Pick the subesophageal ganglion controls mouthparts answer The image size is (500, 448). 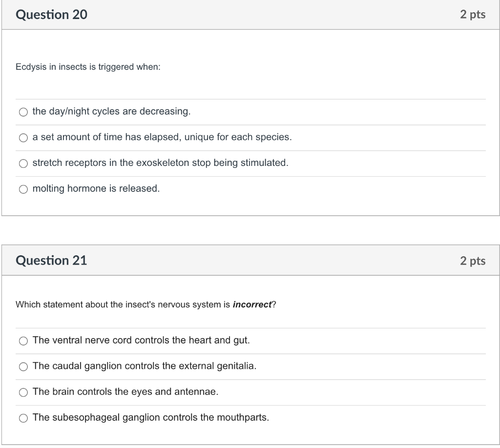23,418
